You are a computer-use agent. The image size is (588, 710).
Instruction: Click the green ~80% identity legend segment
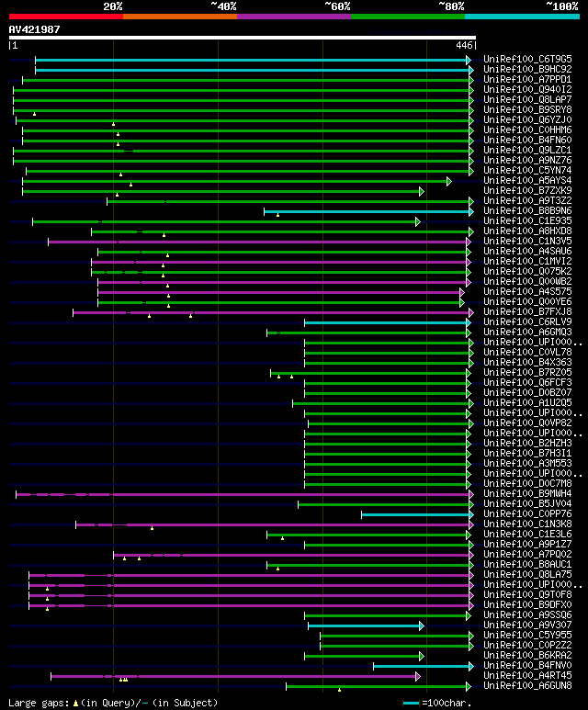(x=408, y=17)
